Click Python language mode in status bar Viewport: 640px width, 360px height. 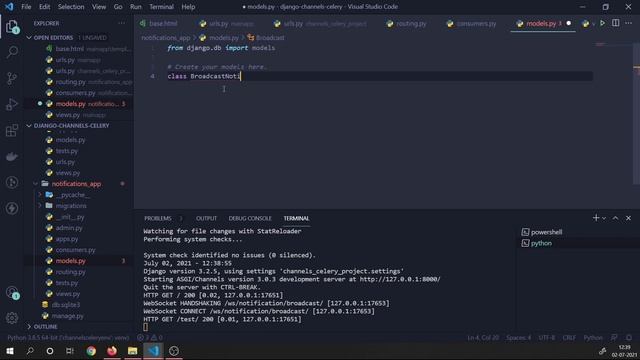593,338
